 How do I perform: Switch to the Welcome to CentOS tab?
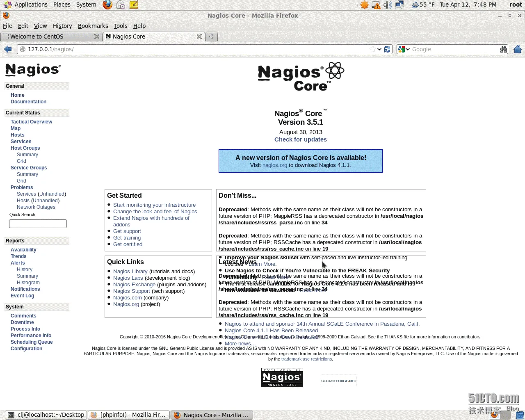pyautogui.click(x=51, y=37)
